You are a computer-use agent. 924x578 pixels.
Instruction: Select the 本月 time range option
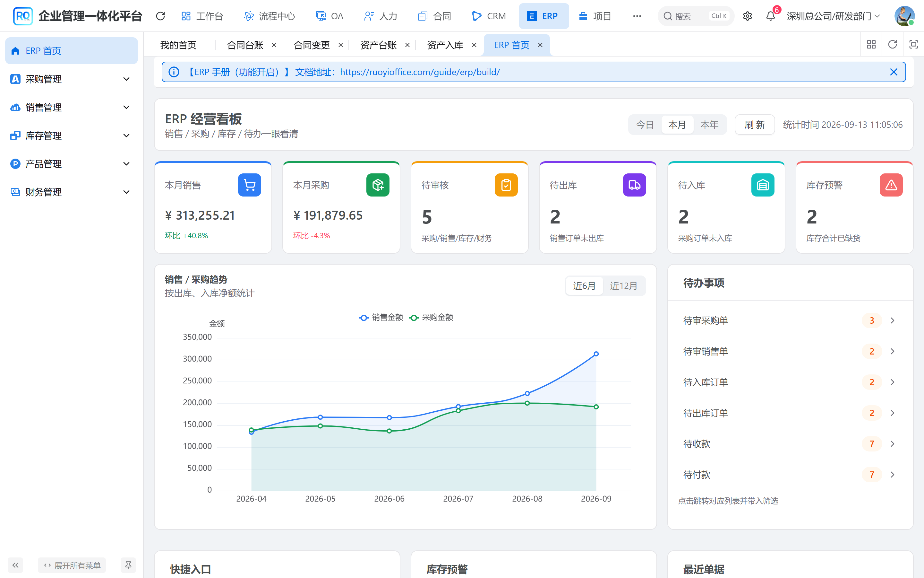[677, 125]
